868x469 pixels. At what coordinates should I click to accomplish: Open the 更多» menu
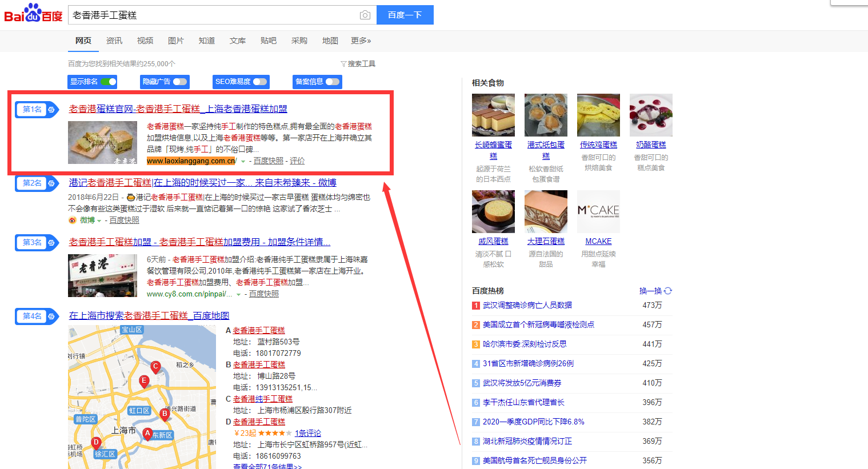click(361, 41)
